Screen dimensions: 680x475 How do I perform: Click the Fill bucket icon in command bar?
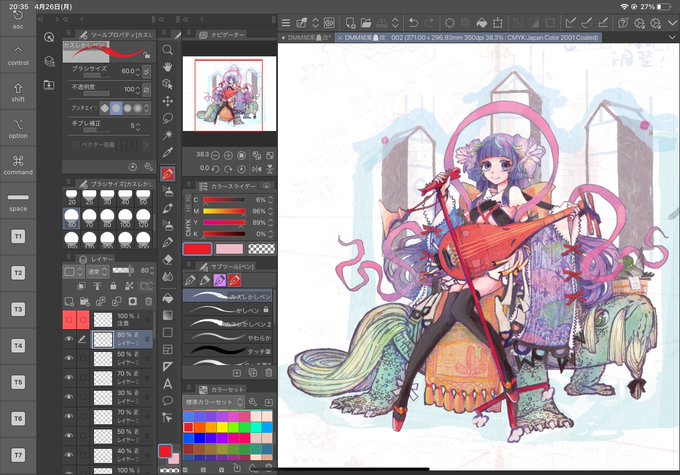(482, 23)
